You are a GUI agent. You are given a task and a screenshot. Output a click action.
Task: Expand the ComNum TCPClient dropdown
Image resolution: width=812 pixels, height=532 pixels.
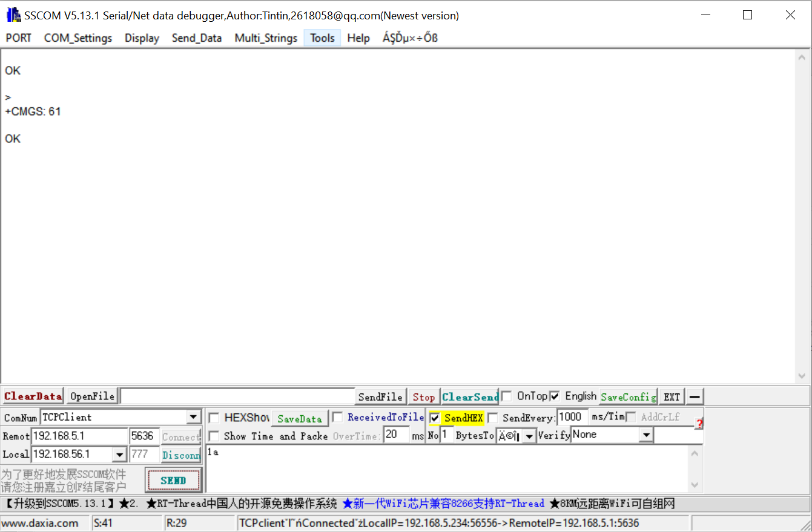tap(194, 417)
